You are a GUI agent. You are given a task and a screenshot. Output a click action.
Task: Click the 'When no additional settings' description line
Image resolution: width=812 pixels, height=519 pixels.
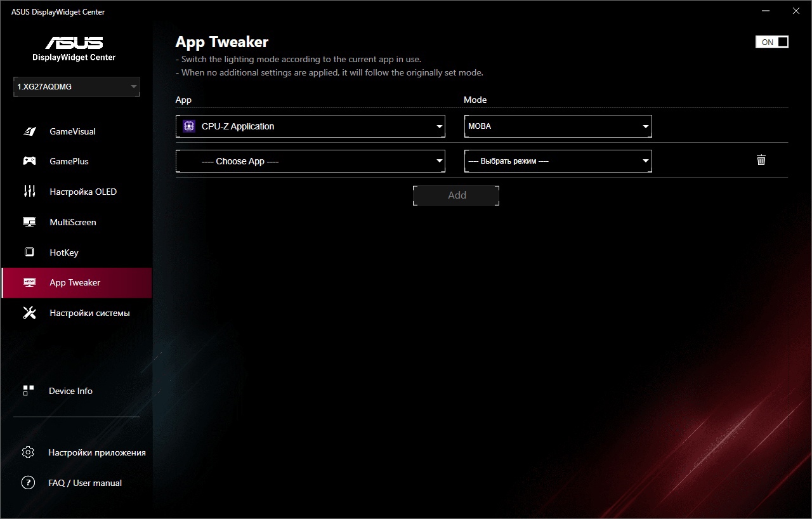tap(329, 72)
